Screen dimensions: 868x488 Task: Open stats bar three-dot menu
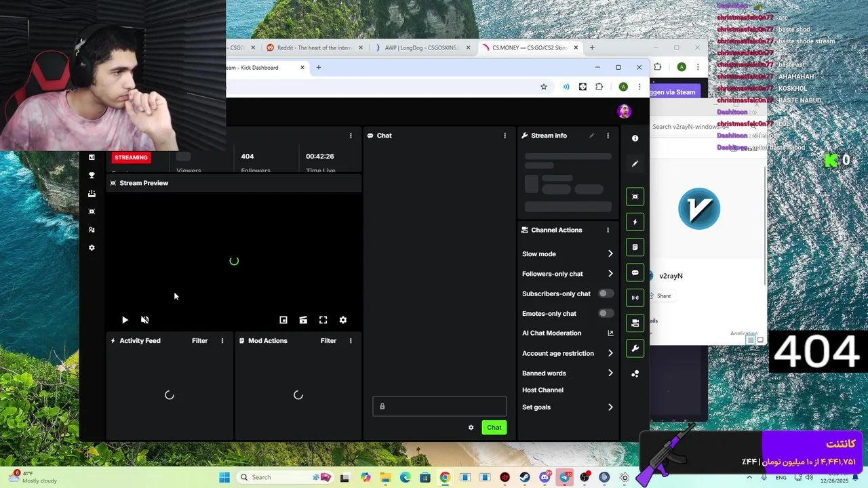coord(351,136)
